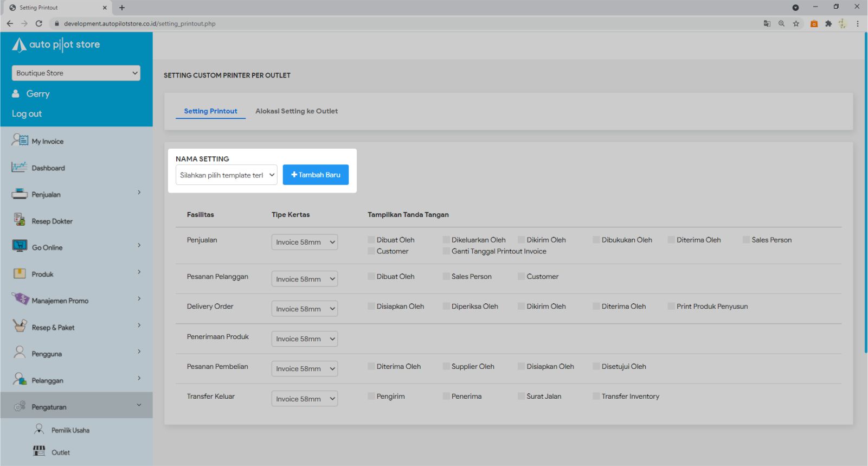Viewport: 868px width, 466px height.
Task: Tick the Ganti Tanggal Printout Invoice checkbox
Action: point(446,251)
